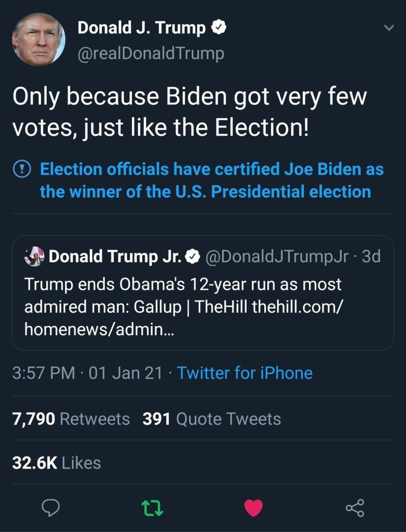Image resolution: width=406 pixels, height=532 pixels.
Task: Open the Election officials certified Biden notice
Action: click(212, 180)
